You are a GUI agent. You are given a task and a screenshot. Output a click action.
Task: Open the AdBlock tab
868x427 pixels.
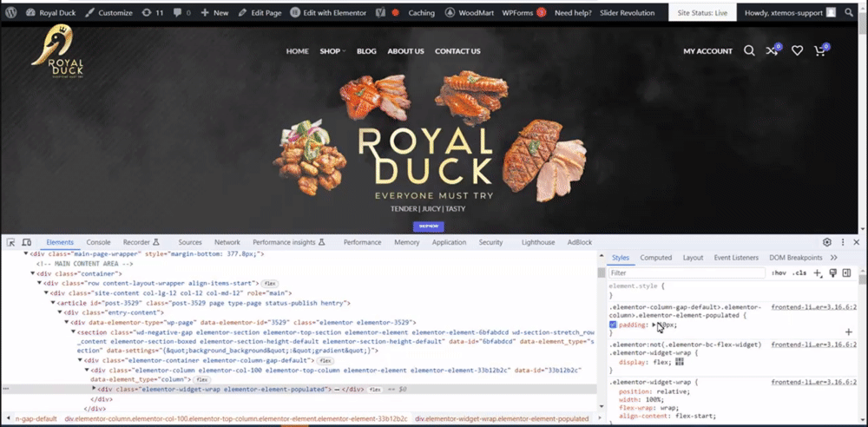click(580, 242)
